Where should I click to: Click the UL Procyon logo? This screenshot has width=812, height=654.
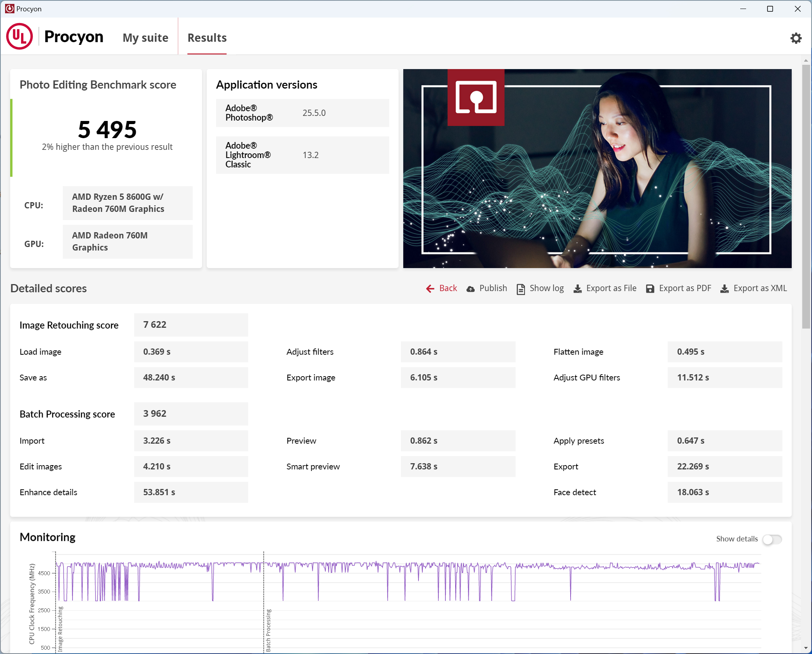(20, 37)
